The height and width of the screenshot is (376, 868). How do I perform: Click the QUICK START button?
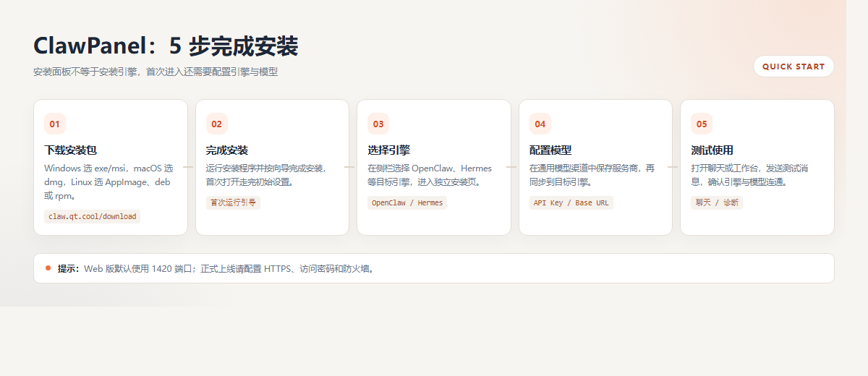[x=793, y=67]
